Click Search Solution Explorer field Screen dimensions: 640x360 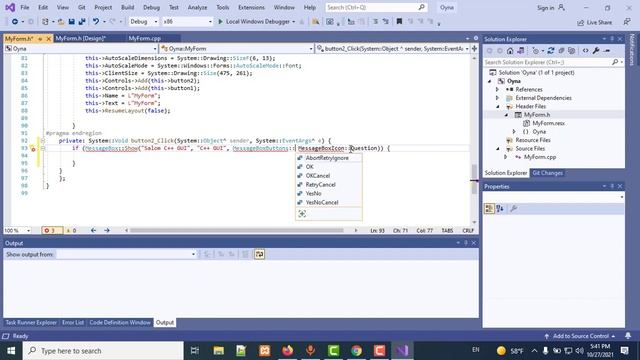pyautogui.click(x=553, y=62)
